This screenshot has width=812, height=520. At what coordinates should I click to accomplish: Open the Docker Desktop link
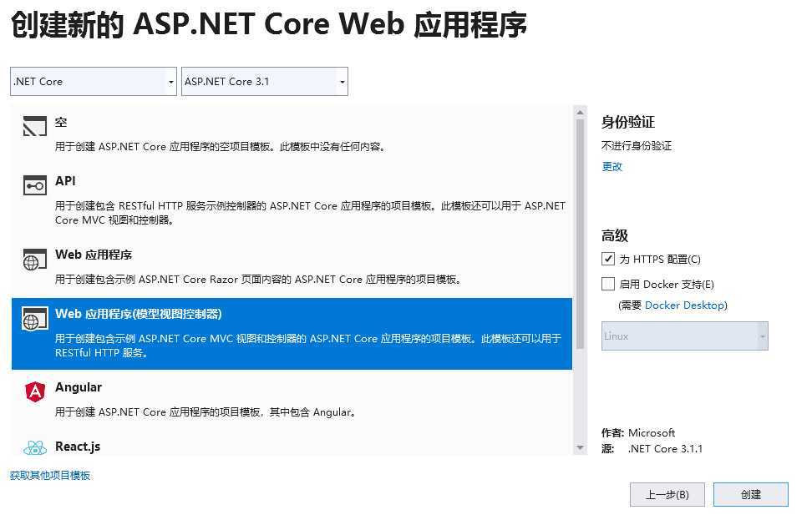(685, 305)
